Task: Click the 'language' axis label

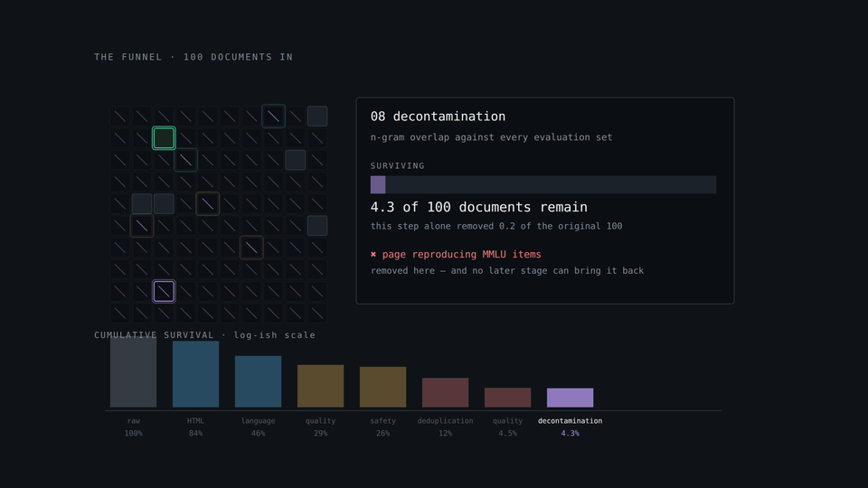Action: (x=258, y=421)
